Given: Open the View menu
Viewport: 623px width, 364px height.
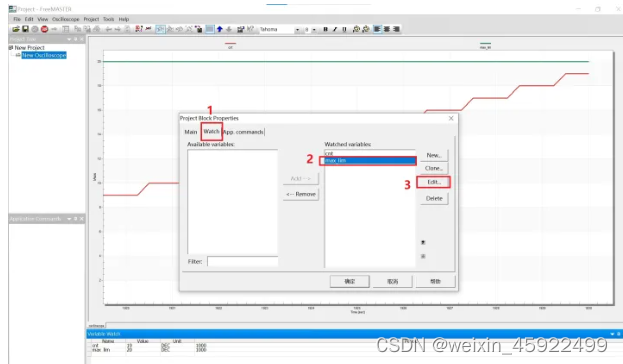Looking at the screenshot, I should [43, 19].
